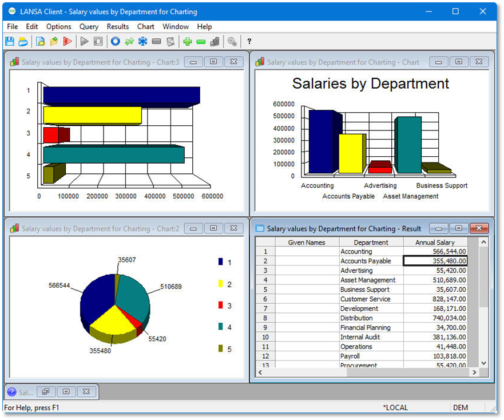This screenshot has width=504, height=420.
Task: Open the Results menu
Action: [118, 26]
